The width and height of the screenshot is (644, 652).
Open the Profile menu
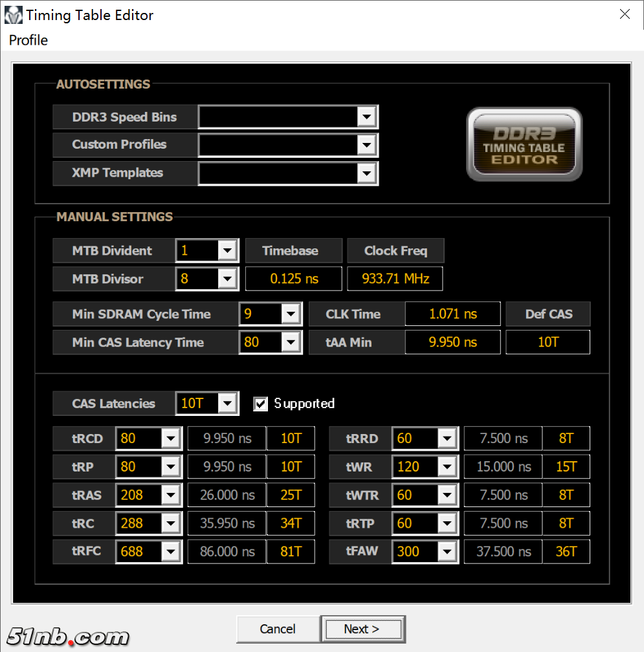pos(28,40)
